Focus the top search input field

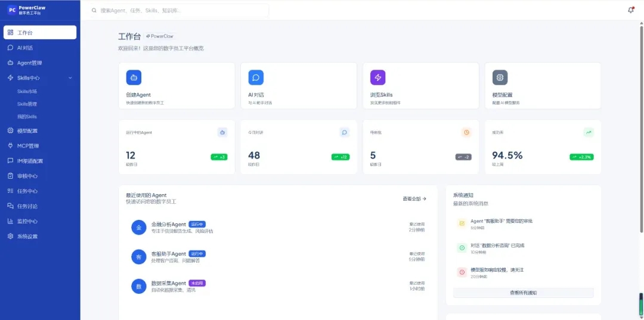(179, 11)
